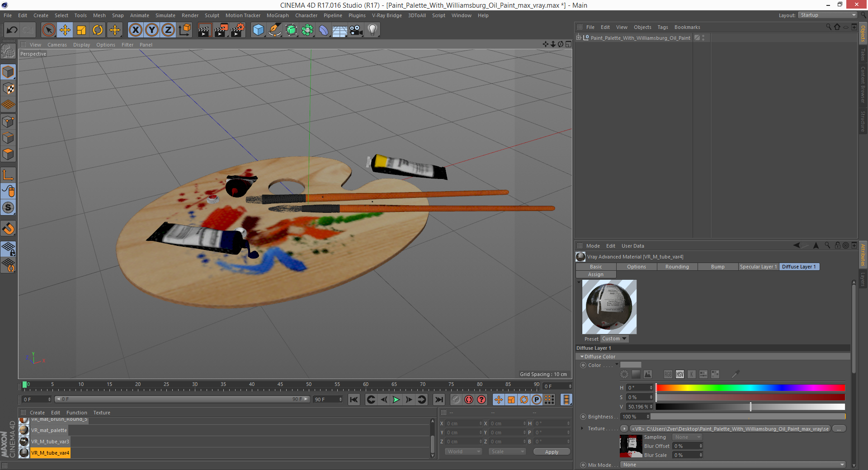Open the Layout Startup dropdown
The image size is (868, 470).
tap(828, 15)
